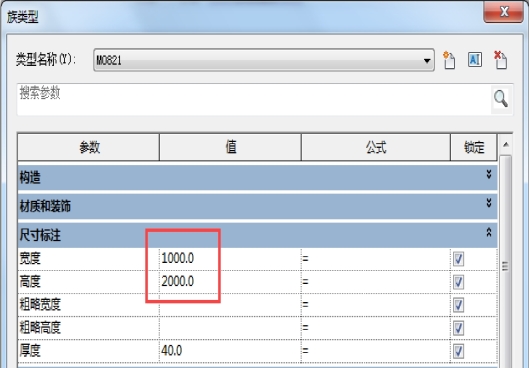
Task: Click the scrollbar up arrow
Action: [505, 145]
